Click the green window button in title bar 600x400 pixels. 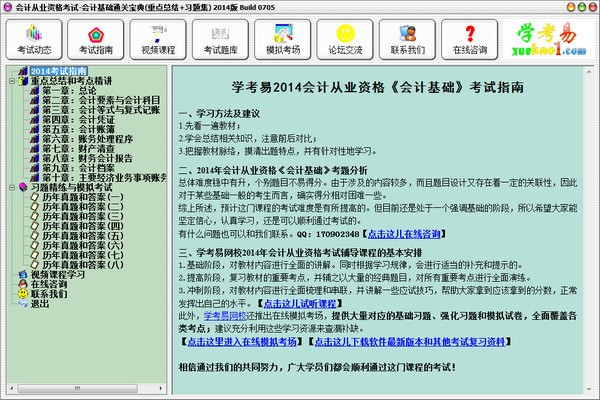(582, 7)
